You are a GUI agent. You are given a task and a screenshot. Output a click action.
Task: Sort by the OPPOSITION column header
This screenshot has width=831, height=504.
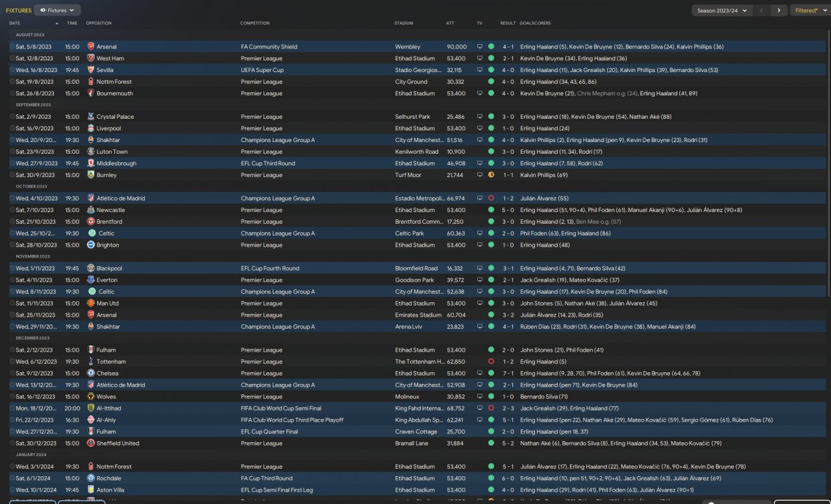99,23
